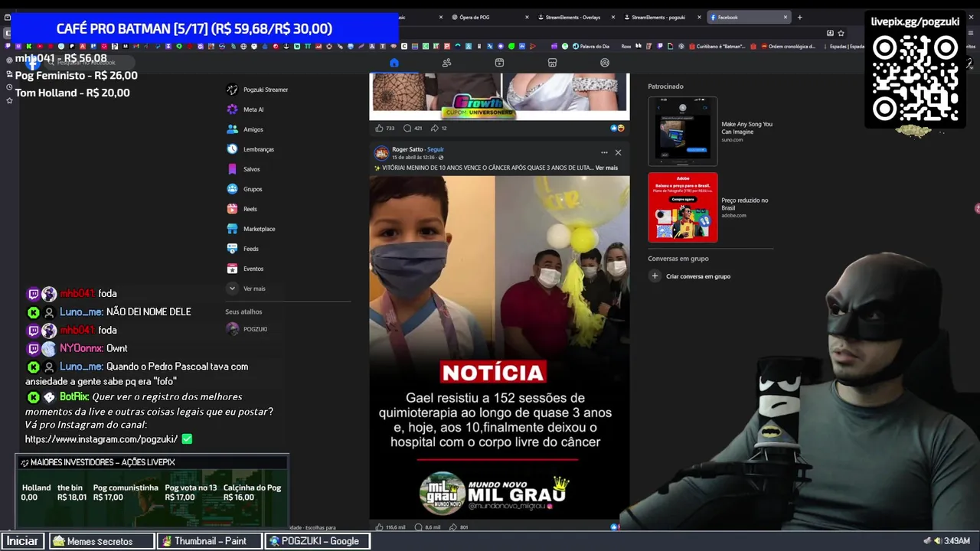Viewport: 980px width, 551px height.
Task: Open Meta AI from the left sidebar
Action: (x=246, y=109)
